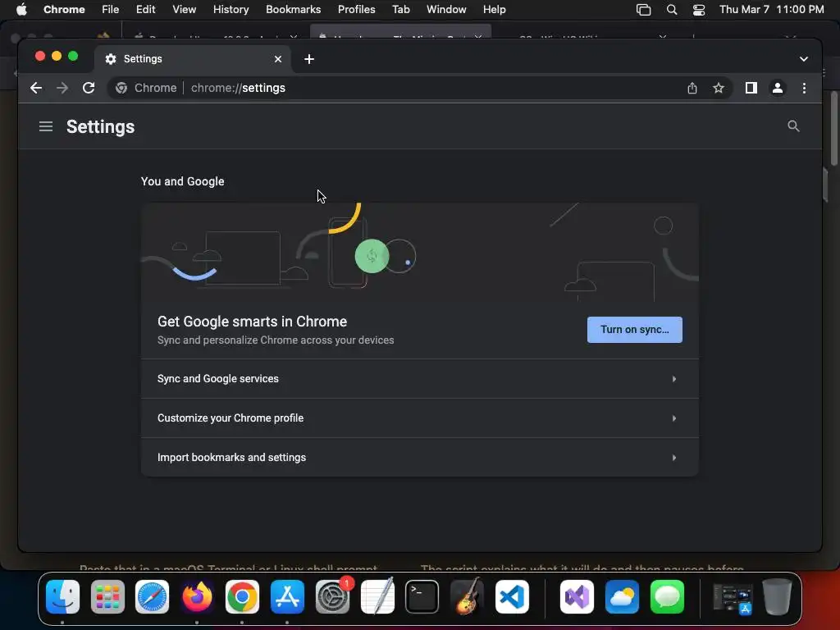Viewport: 840px width, 630px height.
Task: Open the Tab menu
Action: tap(400, 10)
